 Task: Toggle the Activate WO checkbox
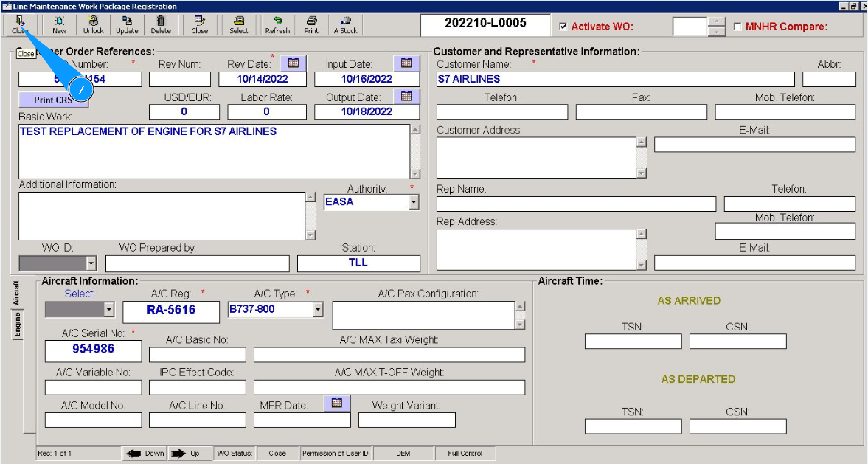(563, 27)
